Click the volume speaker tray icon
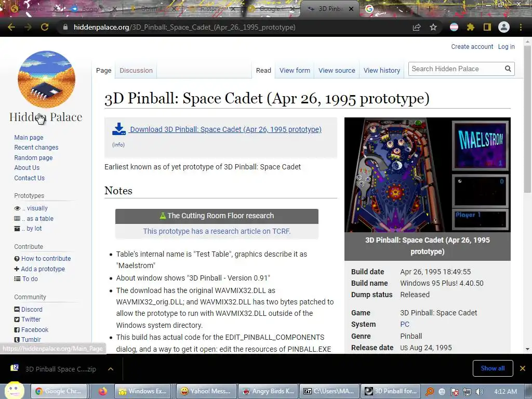Screen dimensions: 532x399 [479, 392]
